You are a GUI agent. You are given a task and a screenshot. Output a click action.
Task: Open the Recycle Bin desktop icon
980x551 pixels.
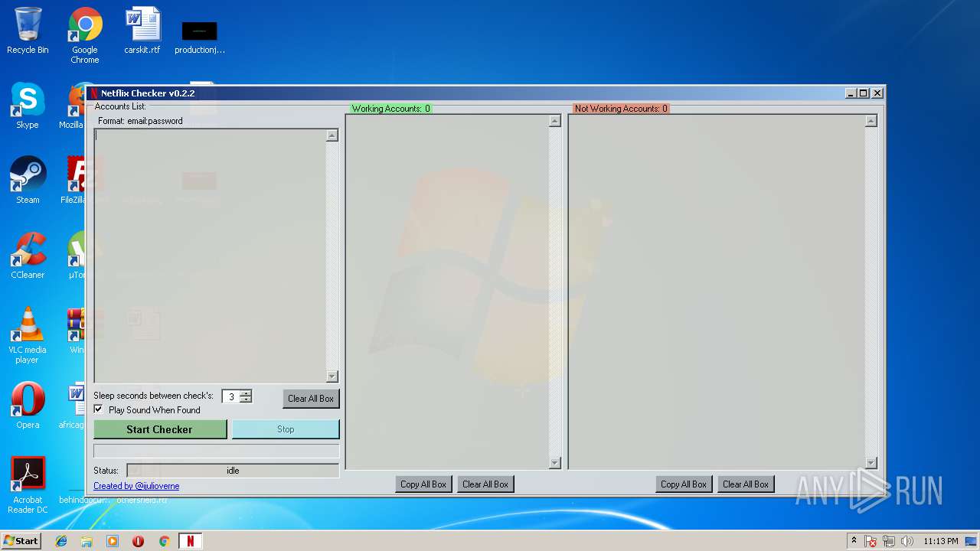pos(28,31)
